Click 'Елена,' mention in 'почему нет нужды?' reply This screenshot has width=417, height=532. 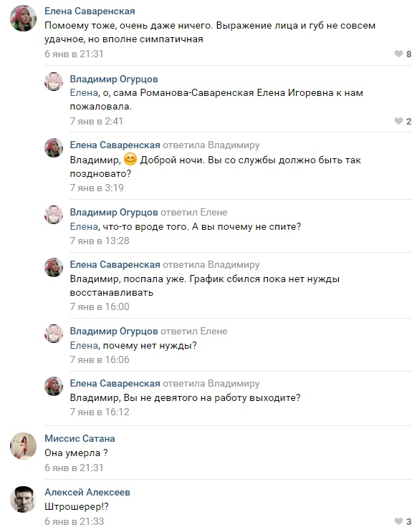(x=85, y=345)
